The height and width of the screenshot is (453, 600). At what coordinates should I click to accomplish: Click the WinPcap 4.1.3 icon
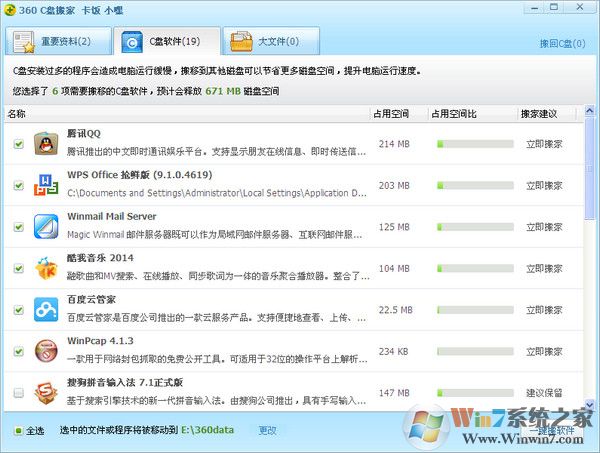point(46,351)
